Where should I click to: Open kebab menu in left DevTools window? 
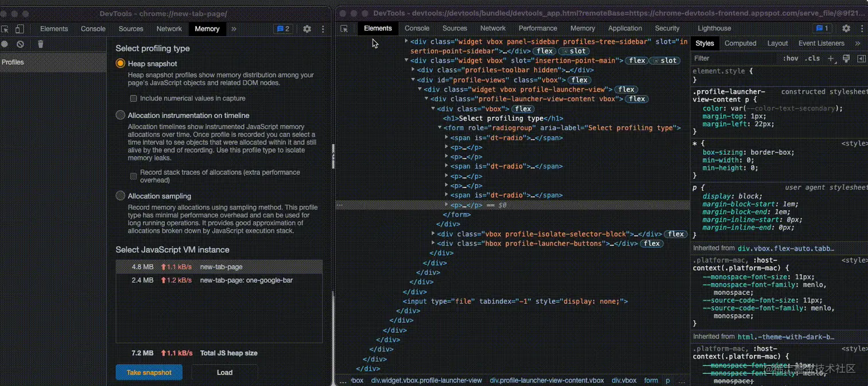[x=323, y=29]
